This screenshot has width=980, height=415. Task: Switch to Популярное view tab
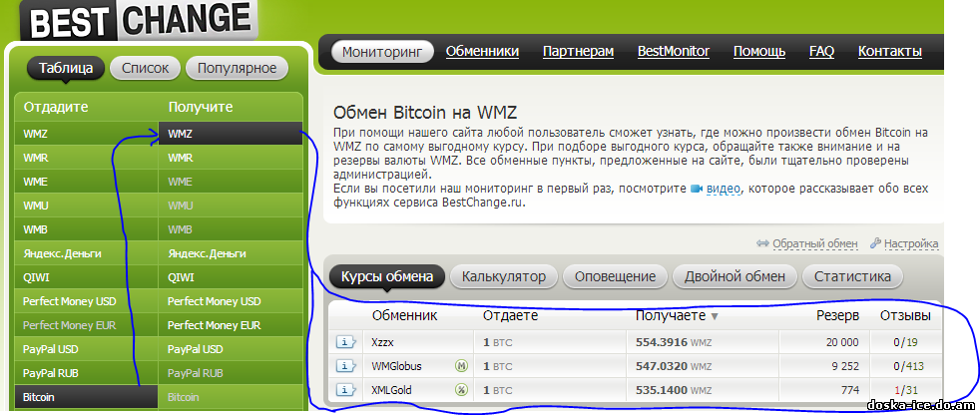pos(237,68)
